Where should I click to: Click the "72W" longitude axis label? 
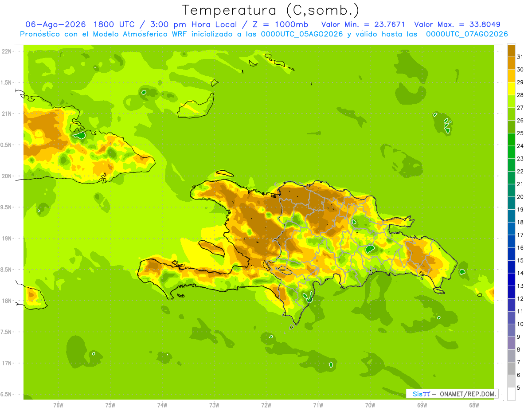(x=266, y=405)
